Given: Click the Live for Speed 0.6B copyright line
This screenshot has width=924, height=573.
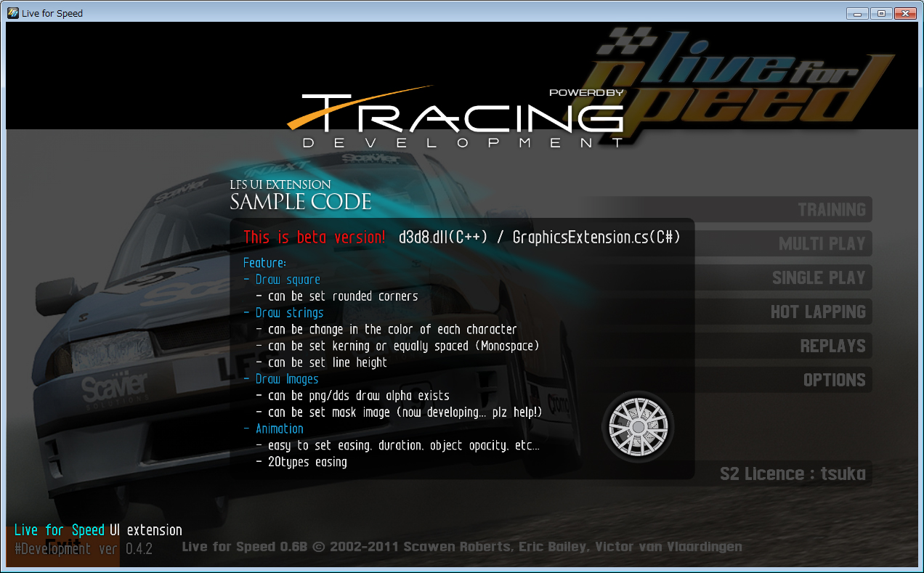Looking at the screenshot, I should (462, 547).
